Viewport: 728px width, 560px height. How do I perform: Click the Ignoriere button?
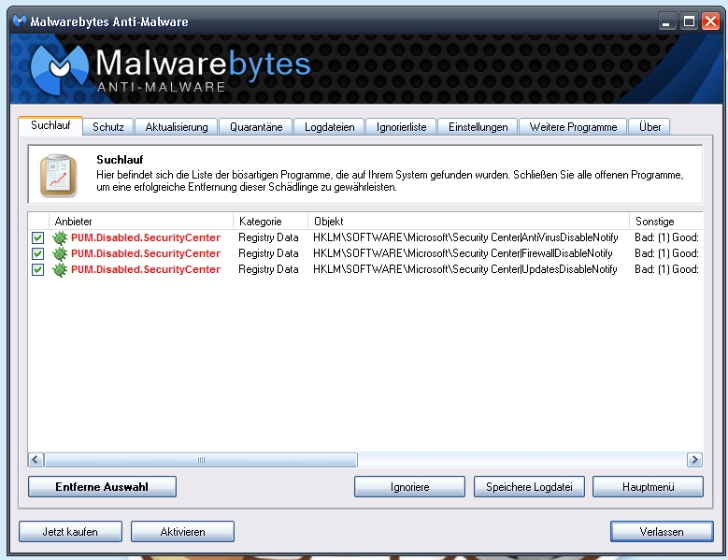[x=409, y=487]
